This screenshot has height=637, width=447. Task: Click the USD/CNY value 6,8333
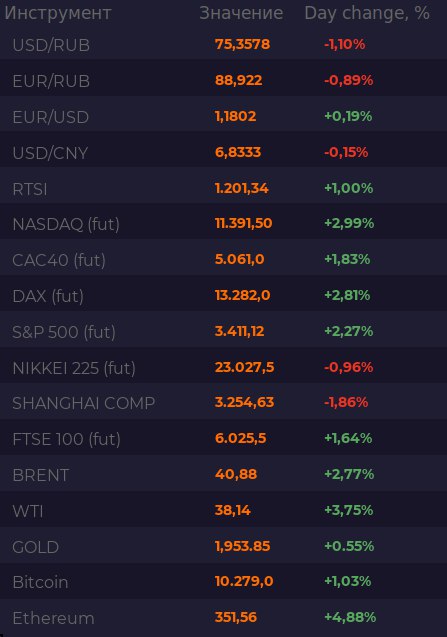238,152
